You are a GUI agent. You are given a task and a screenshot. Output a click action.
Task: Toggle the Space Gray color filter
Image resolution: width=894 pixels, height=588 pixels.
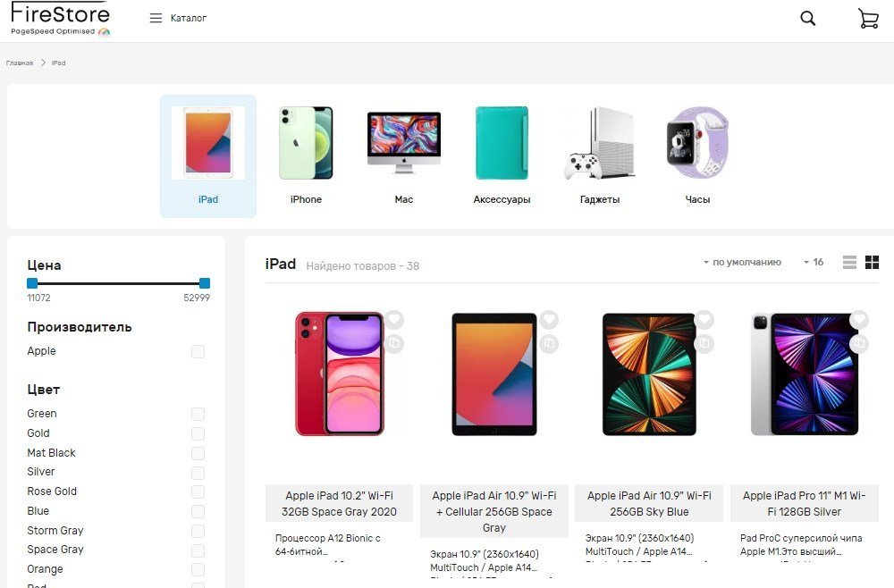click(x=198, y=550)
